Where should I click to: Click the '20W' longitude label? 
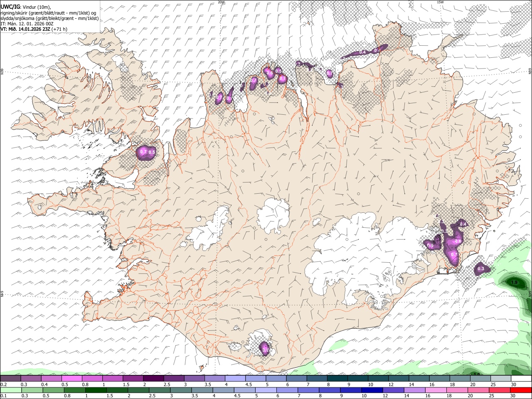point(222,2)
